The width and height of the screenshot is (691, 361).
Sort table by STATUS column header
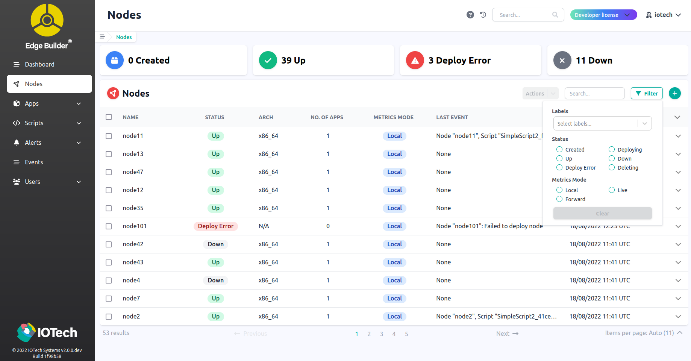point(215,117)
